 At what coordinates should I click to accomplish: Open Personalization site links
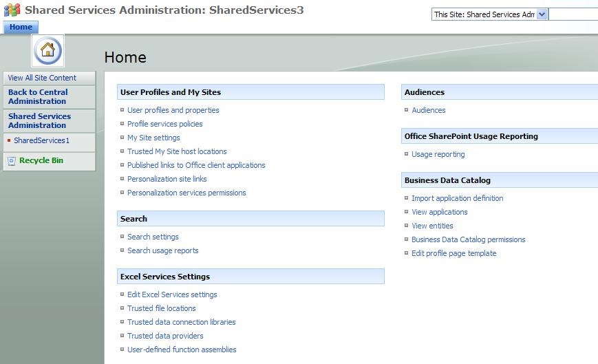click(167, 179)
